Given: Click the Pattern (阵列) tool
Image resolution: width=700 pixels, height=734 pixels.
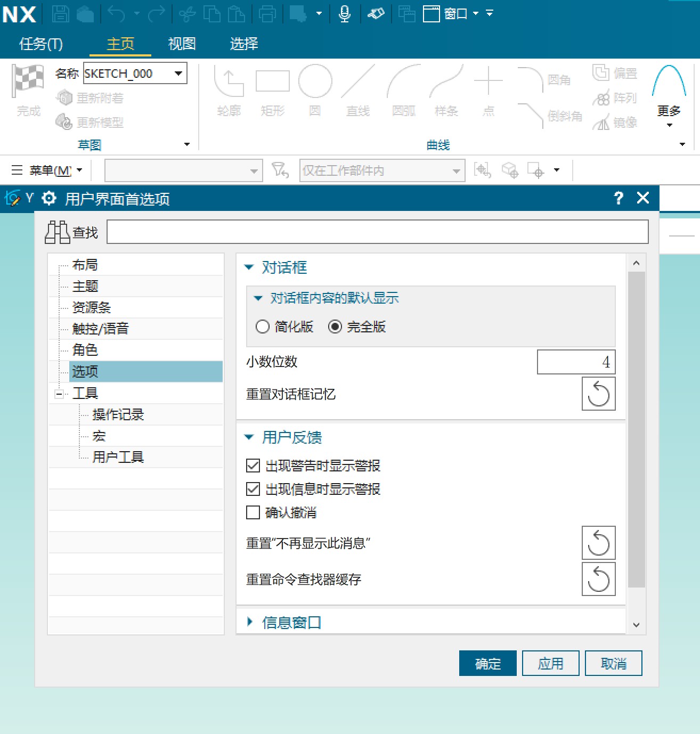Looking at the screenshot, I should (x=615, y=98).
